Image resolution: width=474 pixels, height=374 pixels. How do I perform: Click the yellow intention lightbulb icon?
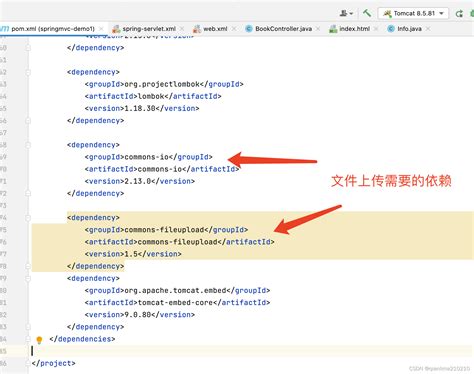point(39,340)
